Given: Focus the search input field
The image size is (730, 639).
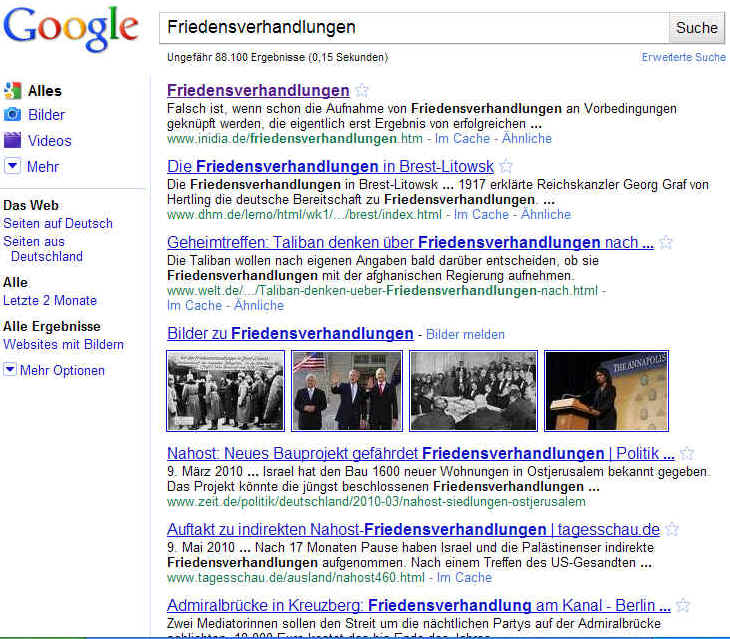Looking at the screenshot, I should click(414, 28).
